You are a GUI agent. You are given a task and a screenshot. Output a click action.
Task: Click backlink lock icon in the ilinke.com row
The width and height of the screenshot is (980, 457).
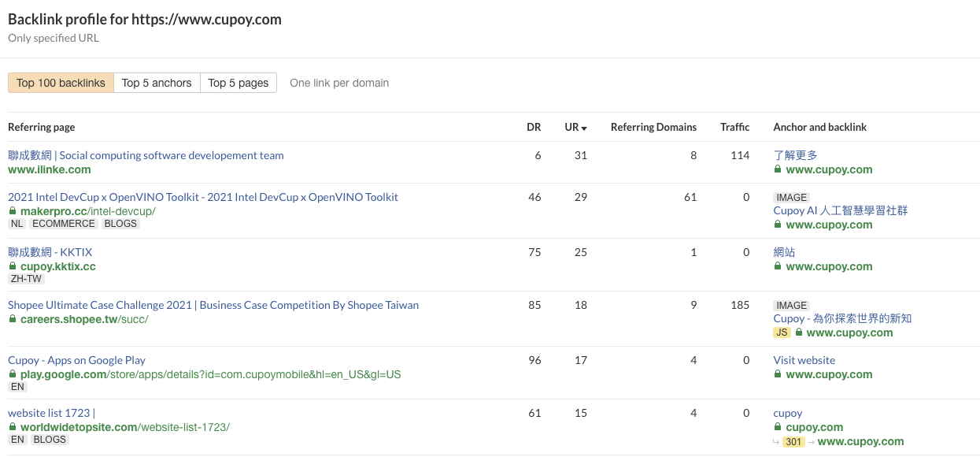point(778,169)
